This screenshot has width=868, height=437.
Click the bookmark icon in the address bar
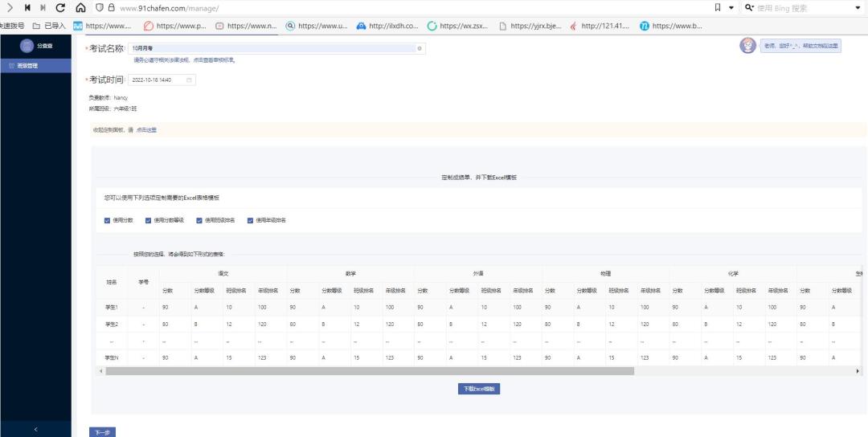tap(718, 7)
